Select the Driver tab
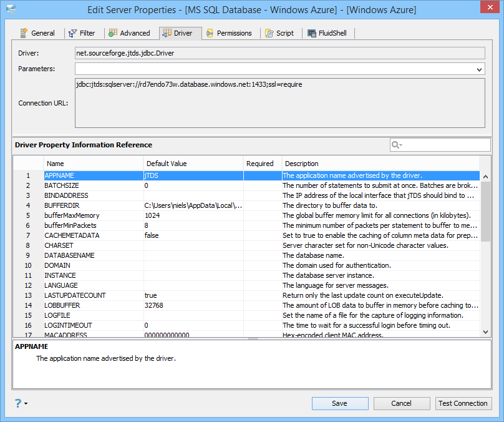The width and height of the screenshot is (504, 422). pos(181,33)
